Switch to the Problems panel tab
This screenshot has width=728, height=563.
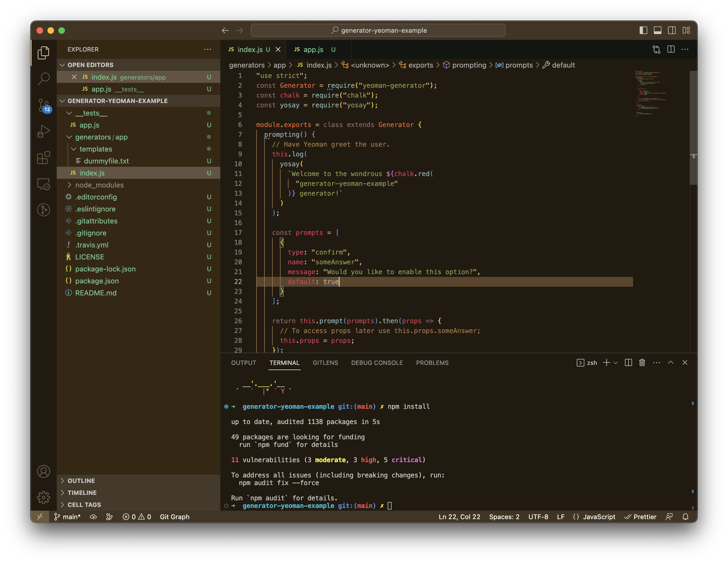click(432, 362)
